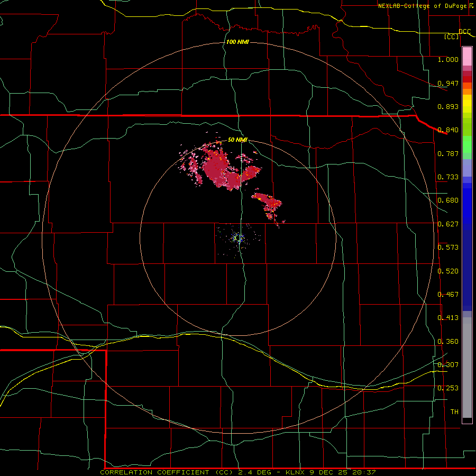The height and width of the screenshot is (476, 476).
Task: Pick the gray swatch on the color bar
Action: coord(467,368)
